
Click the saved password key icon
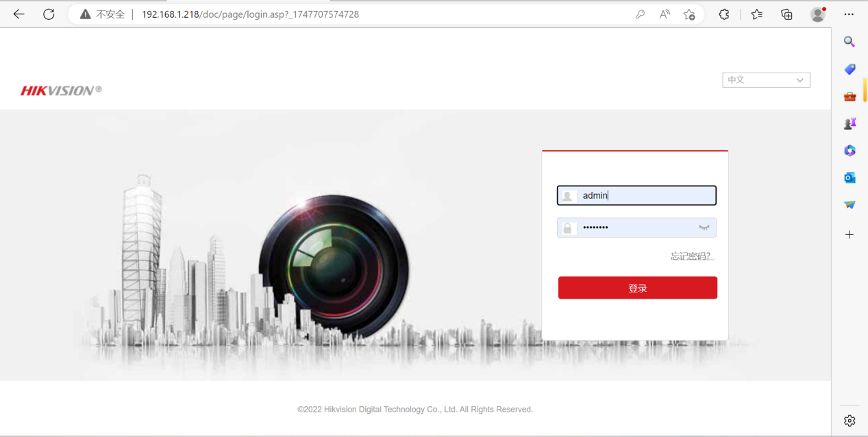(640, 14)
